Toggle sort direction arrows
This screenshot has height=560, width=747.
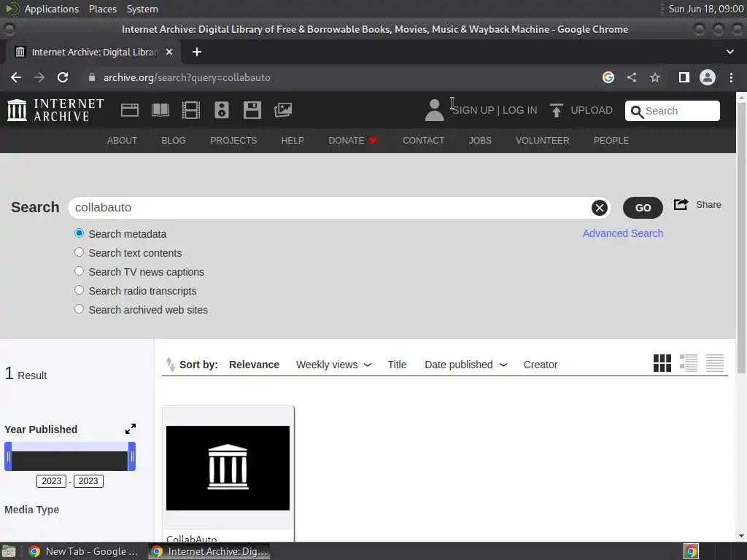(x=170, y=365)
